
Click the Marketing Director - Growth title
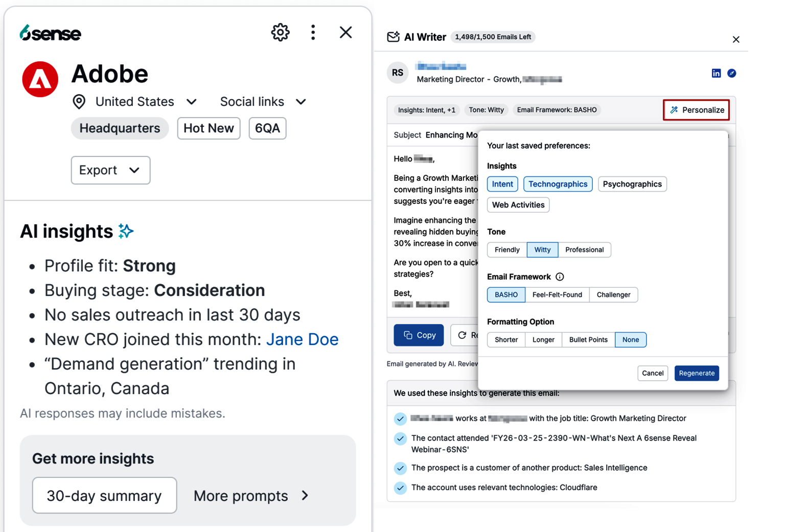coord(469,79)
